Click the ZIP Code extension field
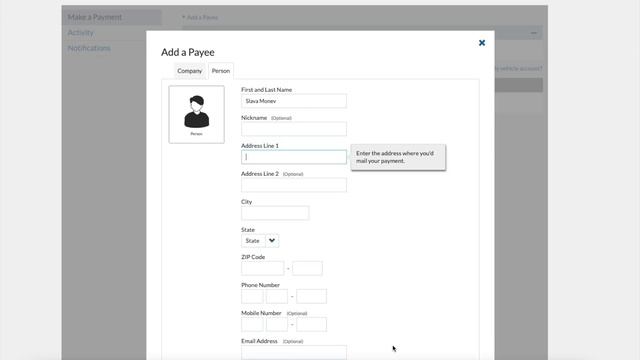Screen dimensions: 640x360 point(307,269)
